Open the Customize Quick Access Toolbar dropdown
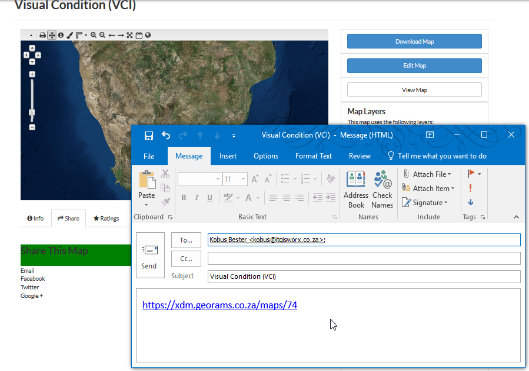Viewport: 529px width, 371px height. (234, 136)
